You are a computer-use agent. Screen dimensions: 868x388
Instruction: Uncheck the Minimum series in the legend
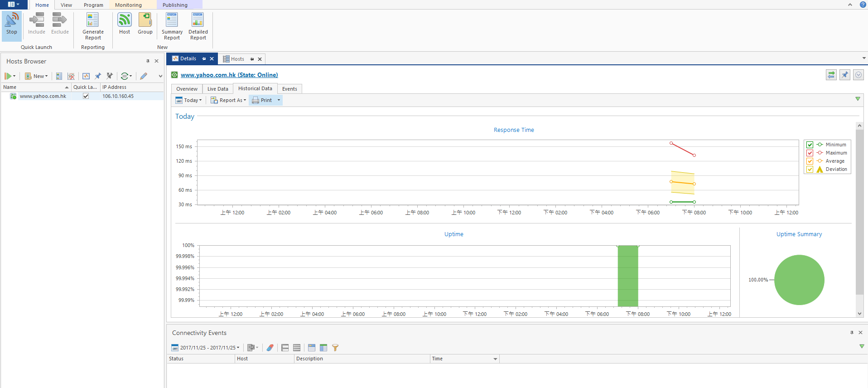(x=810, y=145)
